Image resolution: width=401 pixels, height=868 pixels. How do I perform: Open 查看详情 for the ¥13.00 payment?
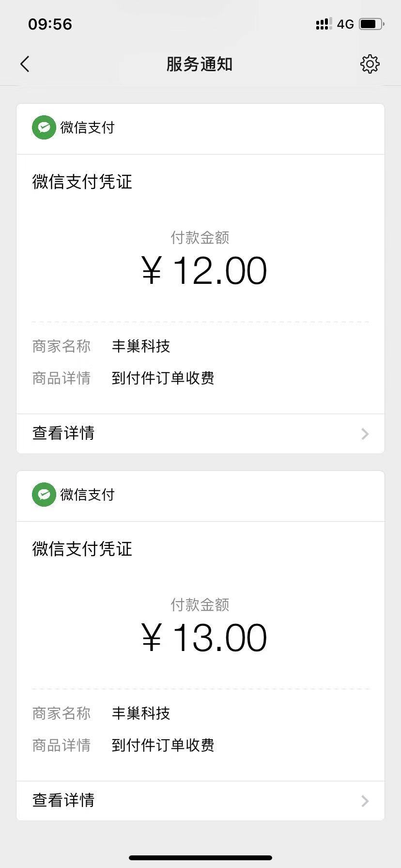tap(63, 800)
